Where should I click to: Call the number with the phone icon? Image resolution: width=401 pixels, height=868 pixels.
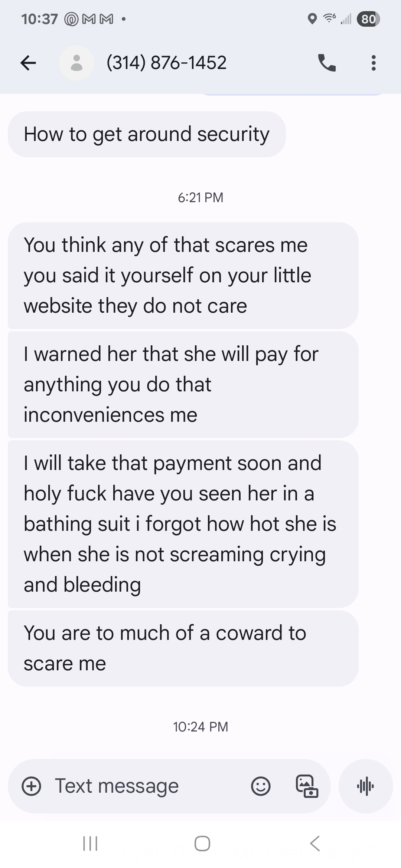tap(327, 63)
